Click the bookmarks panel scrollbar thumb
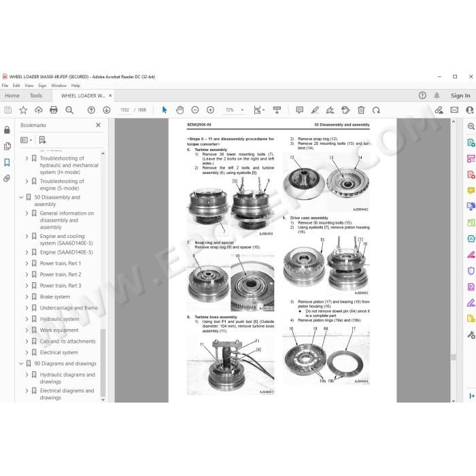Screen dimensions: 476x476 [x=103, y=362]
